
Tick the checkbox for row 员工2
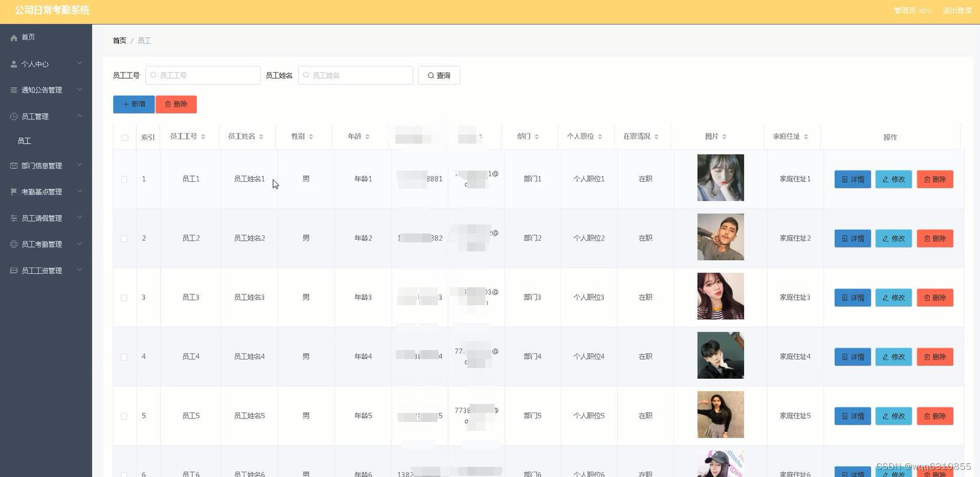click(124, 239)
